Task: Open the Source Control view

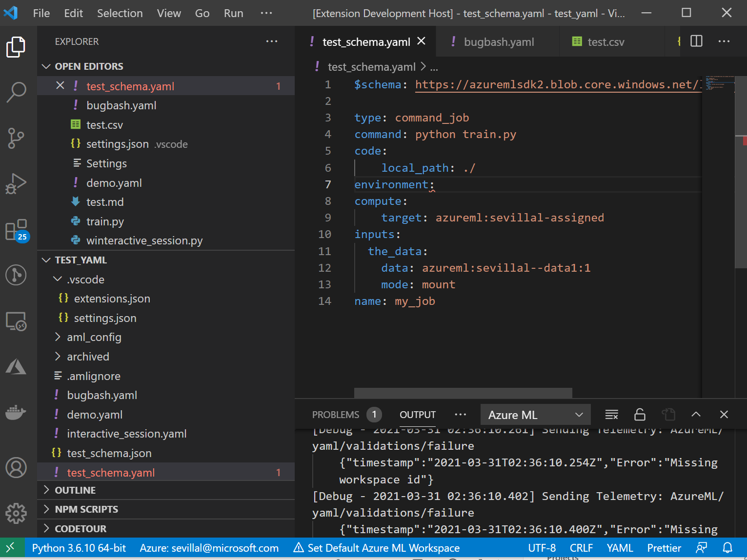Action: click(16, 138)
